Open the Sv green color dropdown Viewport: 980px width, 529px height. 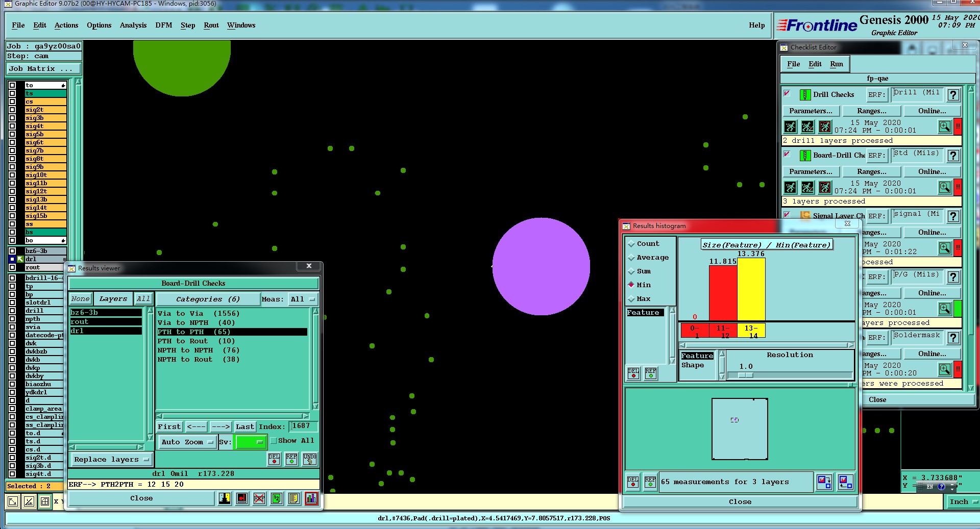click(250, 442)
